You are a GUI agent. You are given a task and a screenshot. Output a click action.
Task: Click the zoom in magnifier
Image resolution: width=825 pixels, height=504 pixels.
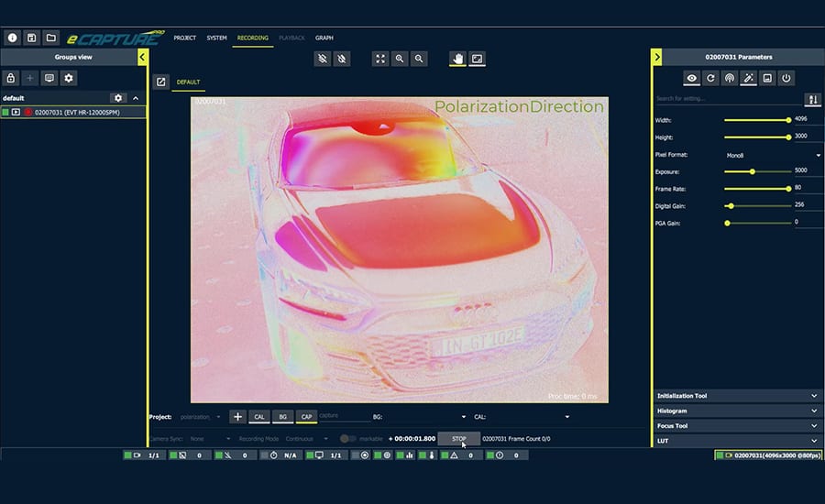[x=400, y=59]
